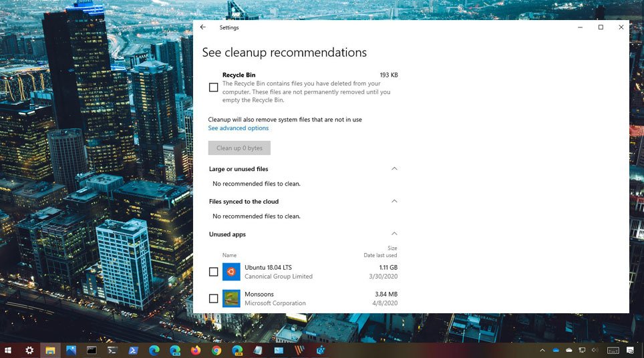Click the Ubuntu 18.04 LTS app icon

pyautogui.click(x=231, y=272)
